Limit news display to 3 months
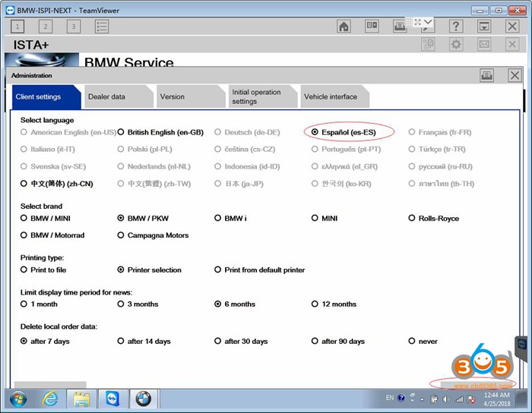The height and width of the screenshot is (413, 532). pyautogui.click(x=120, y=304)
